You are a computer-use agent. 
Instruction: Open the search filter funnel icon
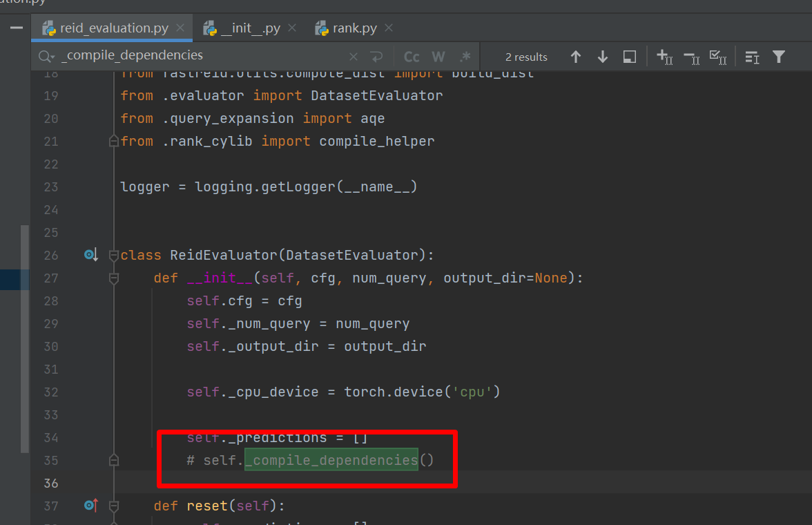point(779,57)
